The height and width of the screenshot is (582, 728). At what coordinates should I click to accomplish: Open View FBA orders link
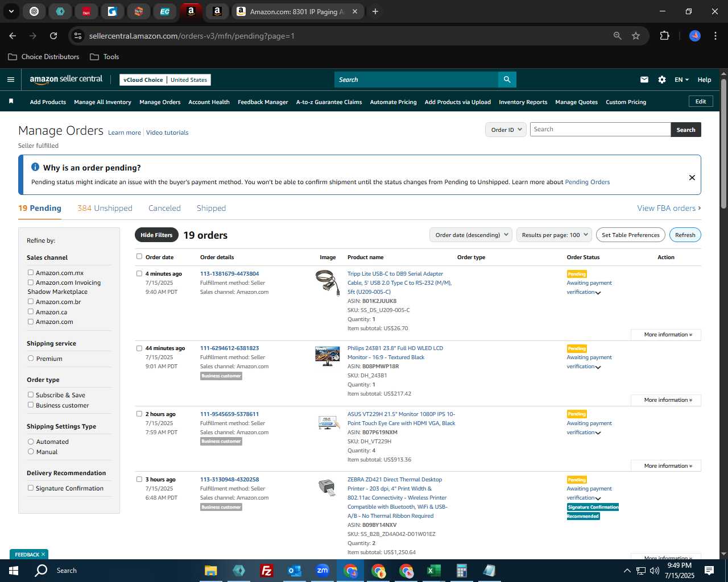click(669, 208)
